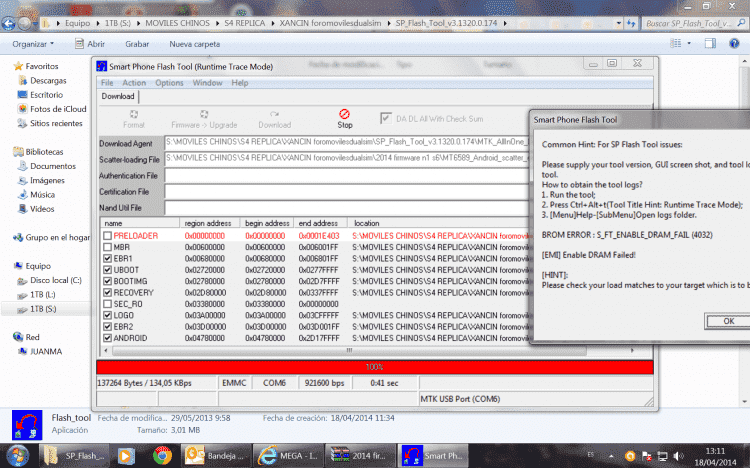Expand breadcrumb arrow after Equipo
The height and width of the screenshot is (468, 750).
[98, 23]
